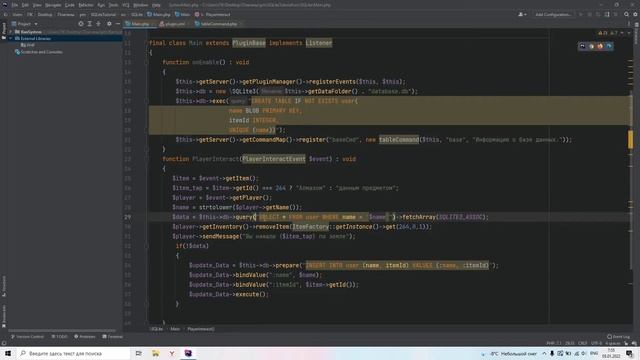Open file in Chrome browser icon
640x360 pixels.
point(591,46)
